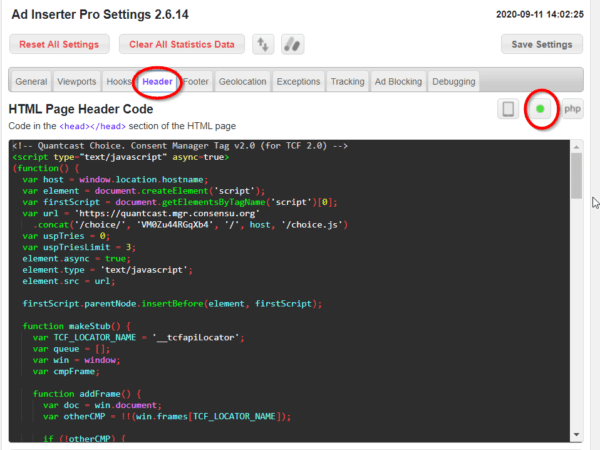
Task: Select the Hooks tab
Action: coord(120,82)
